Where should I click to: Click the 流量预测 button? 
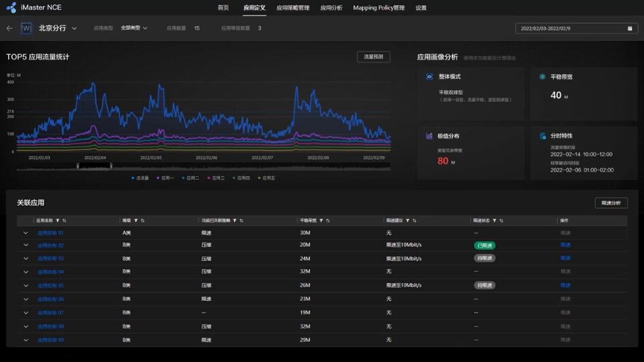373,57
